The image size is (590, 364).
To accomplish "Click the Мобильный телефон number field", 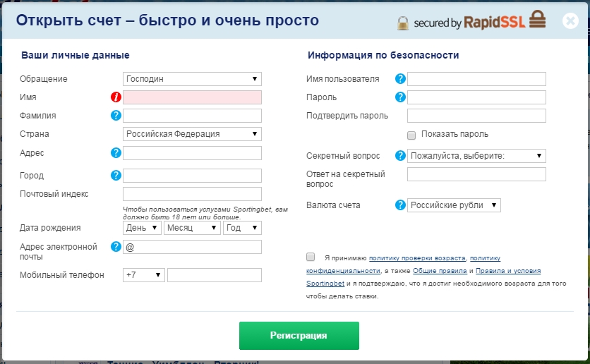I will coord(215,275).
